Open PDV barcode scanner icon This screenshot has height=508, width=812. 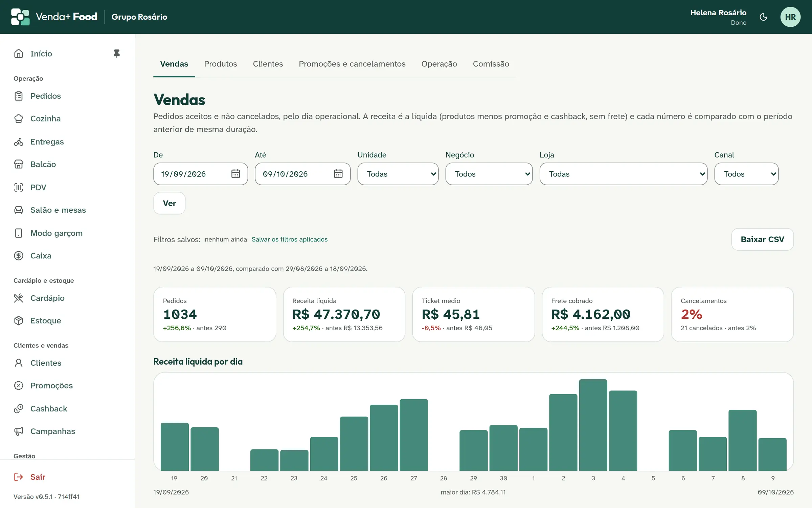coord(19,187)
